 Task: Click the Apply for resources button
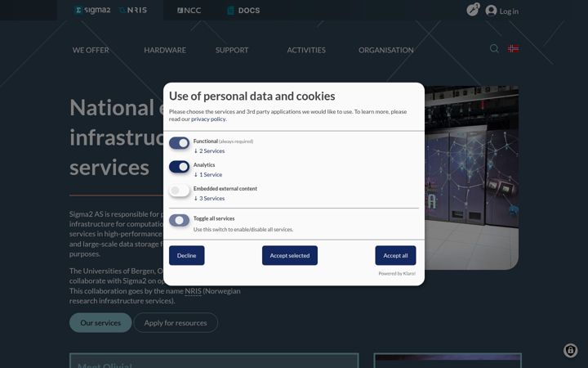pos(176,322)
